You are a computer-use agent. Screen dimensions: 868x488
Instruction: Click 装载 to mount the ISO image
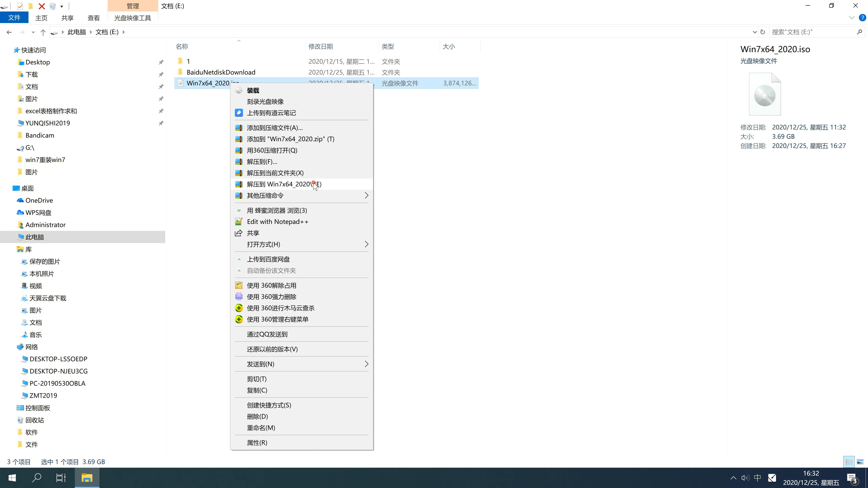click(x=253, y=90)
